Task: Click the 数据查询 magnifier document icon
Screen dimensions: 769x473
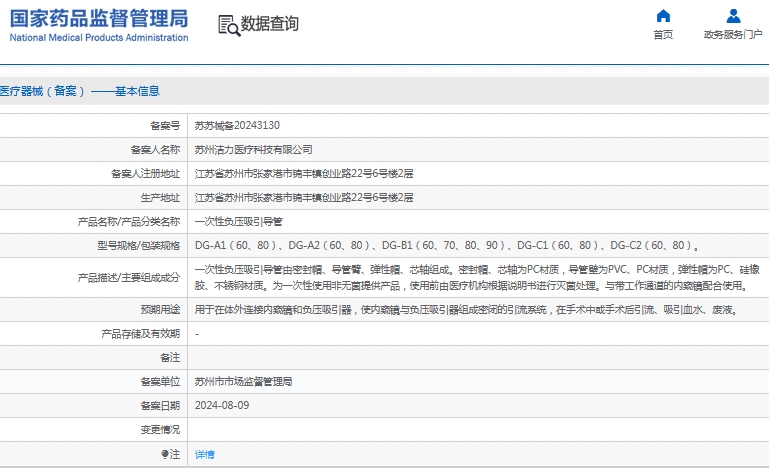Action: 229,25
